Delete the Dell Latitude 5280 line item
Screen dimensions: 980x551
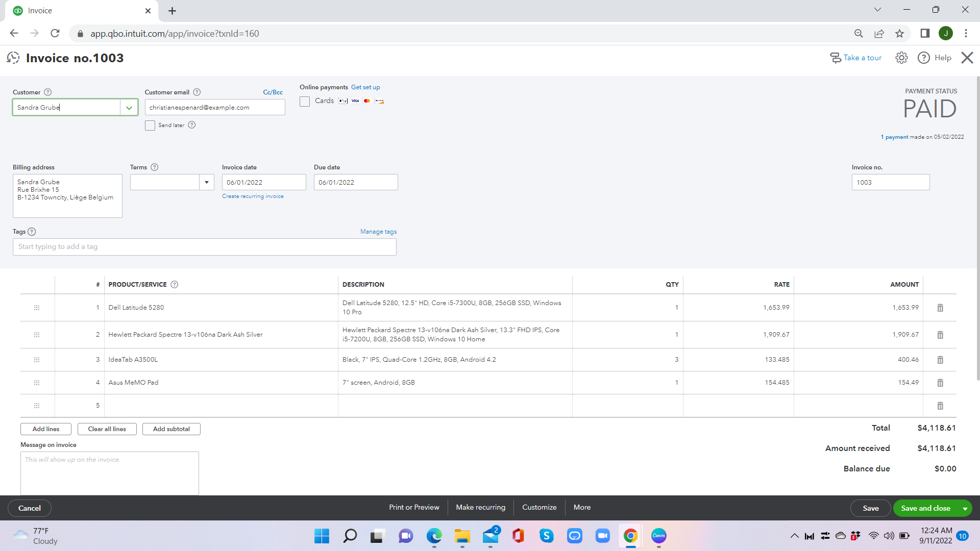pos(940,308)
